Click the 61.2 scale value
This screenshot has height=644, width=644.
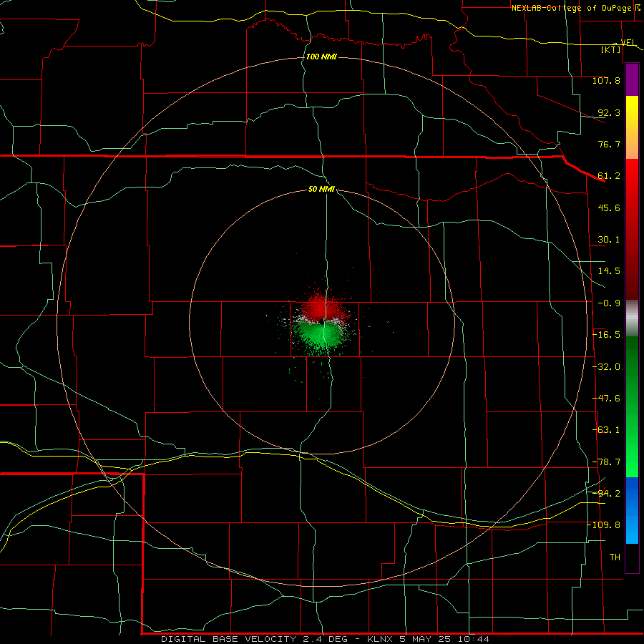[x=609, y=176]
